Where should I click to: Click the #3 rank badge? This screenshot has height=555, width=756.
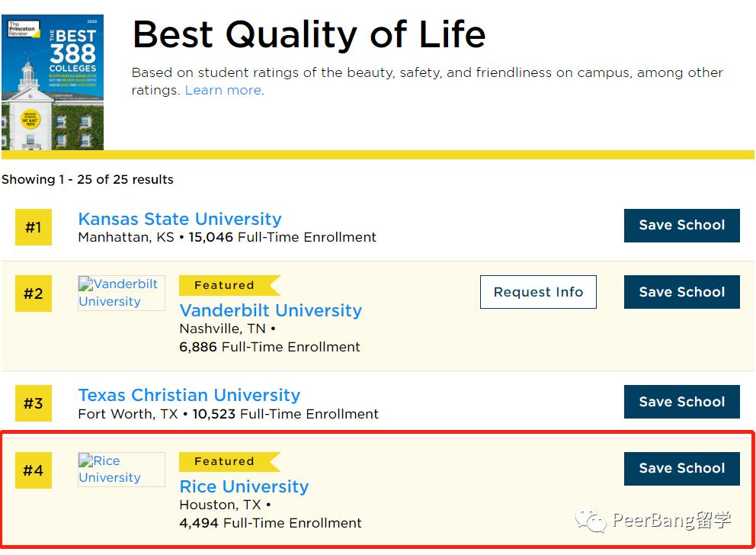(34, 403)
